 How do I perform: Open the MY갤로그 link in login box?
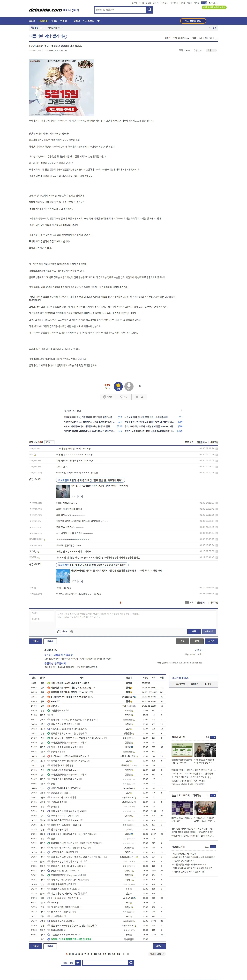tap(180, 684)
